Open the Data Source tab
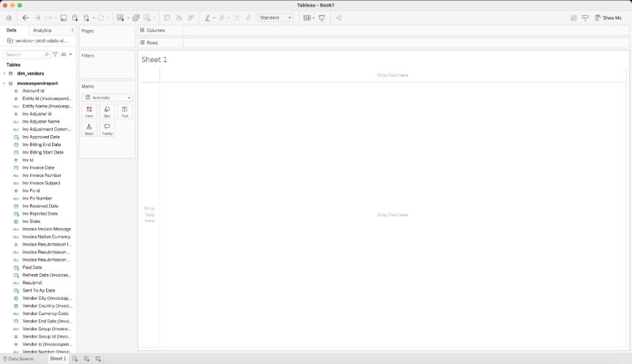This screenshot has width=632, height=364. tap(18, 358)
